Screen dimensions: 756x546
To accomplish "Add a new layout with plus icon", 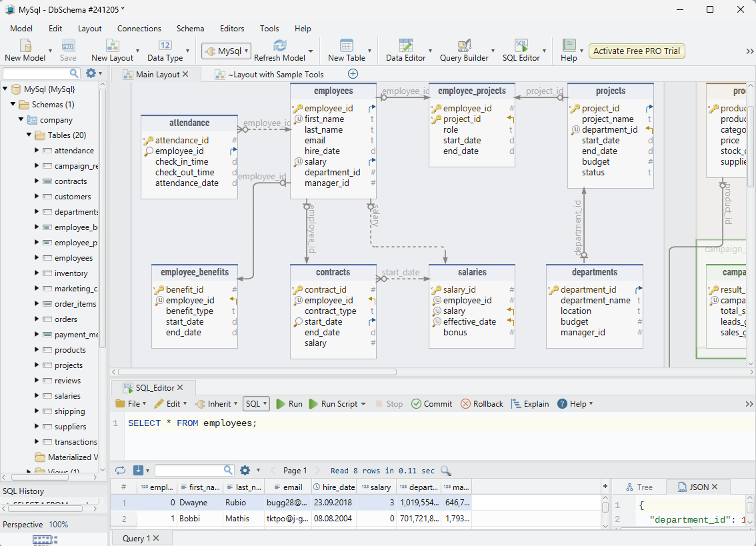I will [353, 74].
